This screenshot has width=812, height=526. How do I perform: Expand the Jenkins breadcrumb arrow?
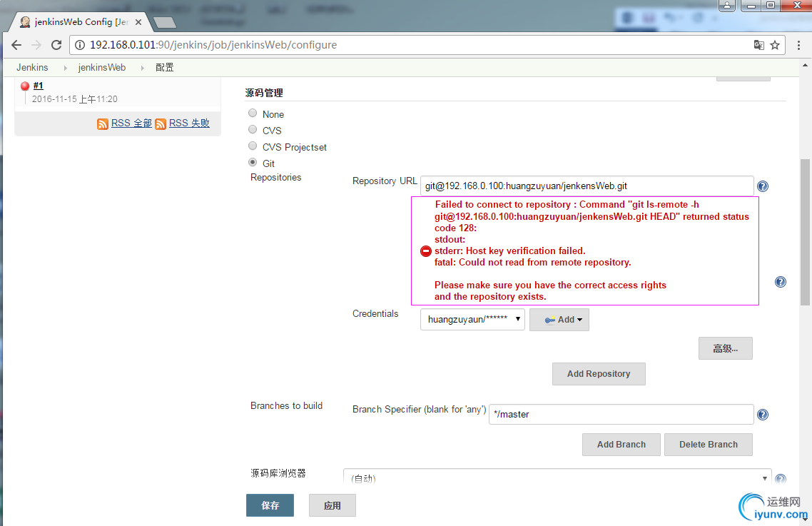tap(65, 68)
